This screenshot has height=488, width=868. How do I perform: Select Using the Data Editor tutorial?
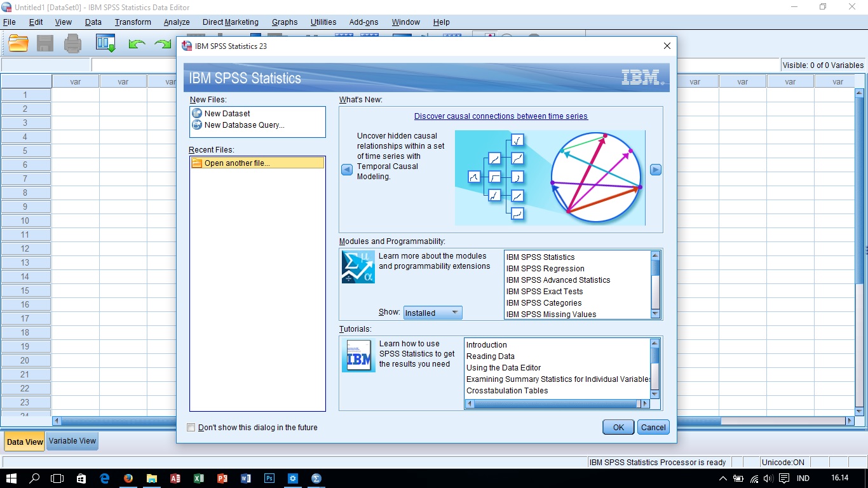point(504,368)
